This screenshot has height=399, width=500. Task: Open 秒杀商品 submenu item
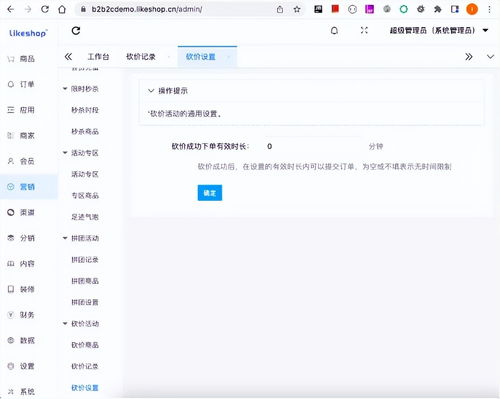85,131
